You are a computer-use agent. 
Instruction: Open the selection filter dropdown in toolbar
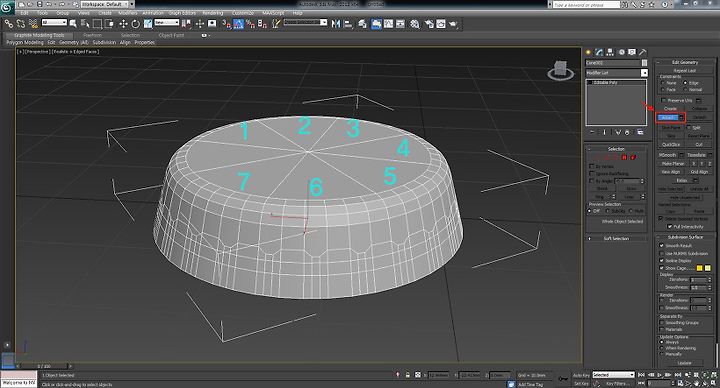(x=54, y=22)
